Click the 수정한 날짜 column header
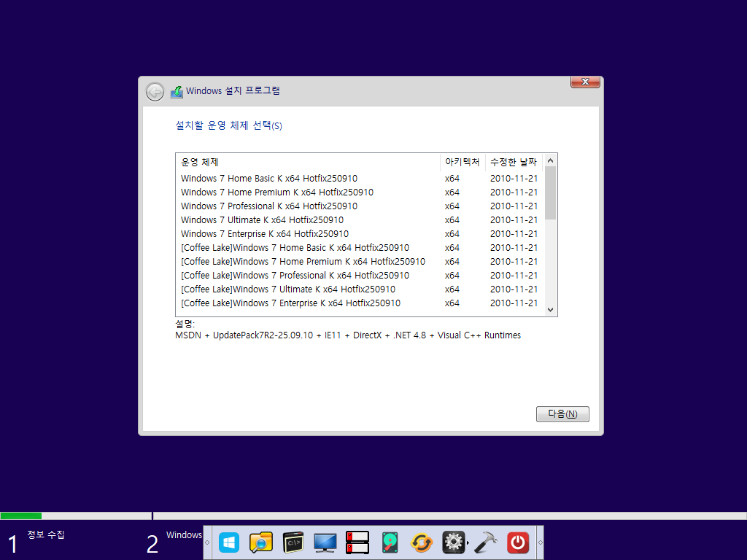747x560 pixels. pos(514,162)
